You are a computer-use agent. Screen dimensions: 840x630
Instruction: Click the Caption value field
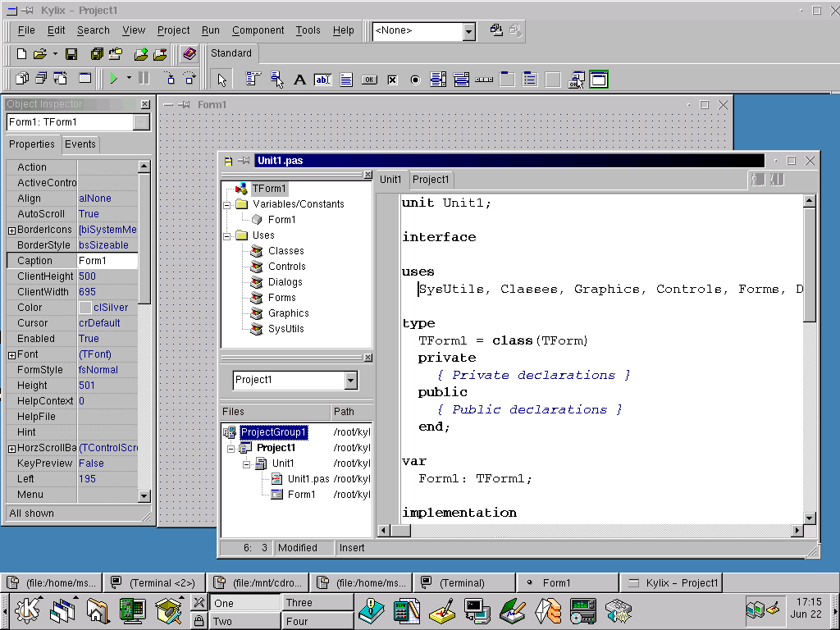[107, 261]
